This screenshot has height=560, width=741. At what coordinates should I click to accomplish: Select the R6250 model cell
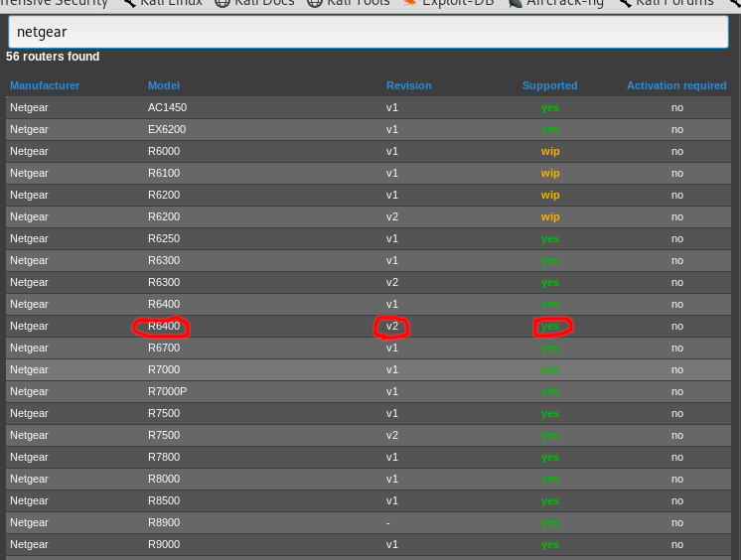[164, 238]
